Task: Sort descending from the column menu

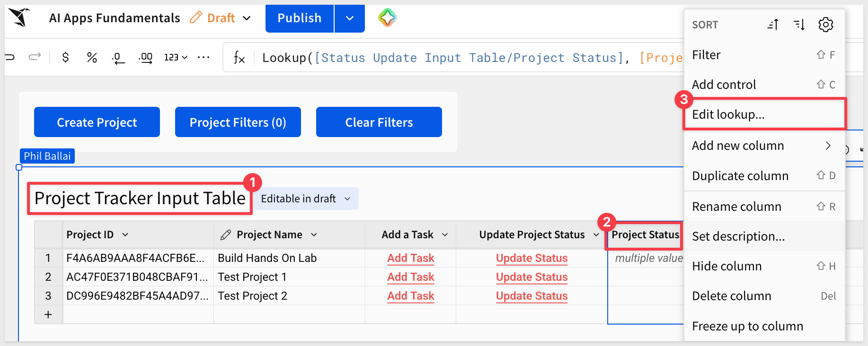Action: [x=799, y=25]
